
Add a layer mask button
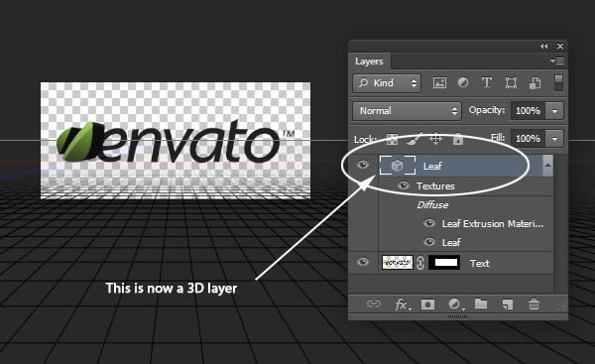click(x=427, y=304)
